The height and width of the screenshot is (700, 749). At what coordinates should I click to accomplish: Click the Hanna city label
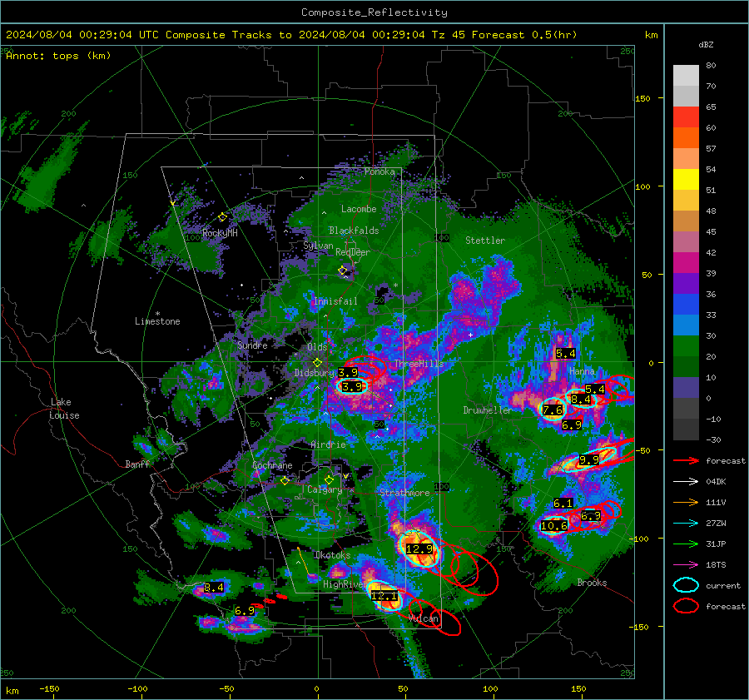click(582, 371)
